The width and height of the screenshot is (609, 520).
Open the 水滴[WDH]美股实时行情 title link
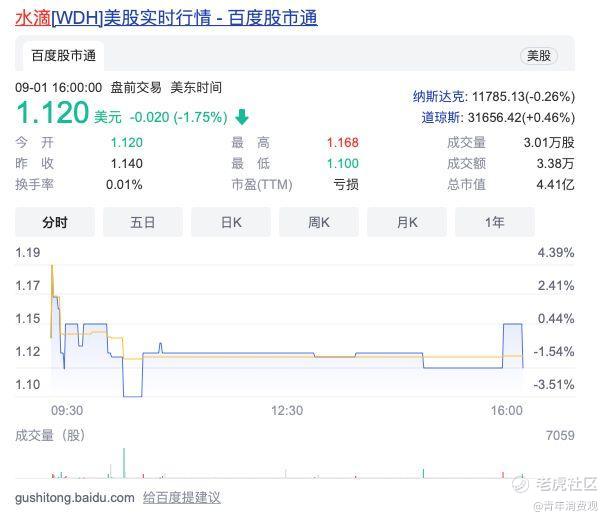coord(166,18)
